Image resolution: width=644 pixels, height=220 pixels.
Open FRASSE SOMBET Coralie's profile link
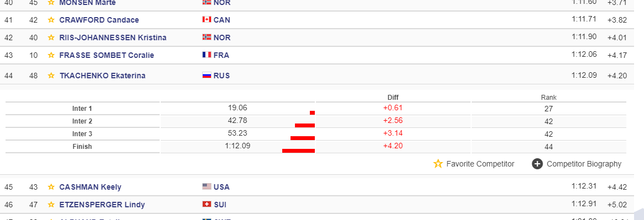click(107, 55)
